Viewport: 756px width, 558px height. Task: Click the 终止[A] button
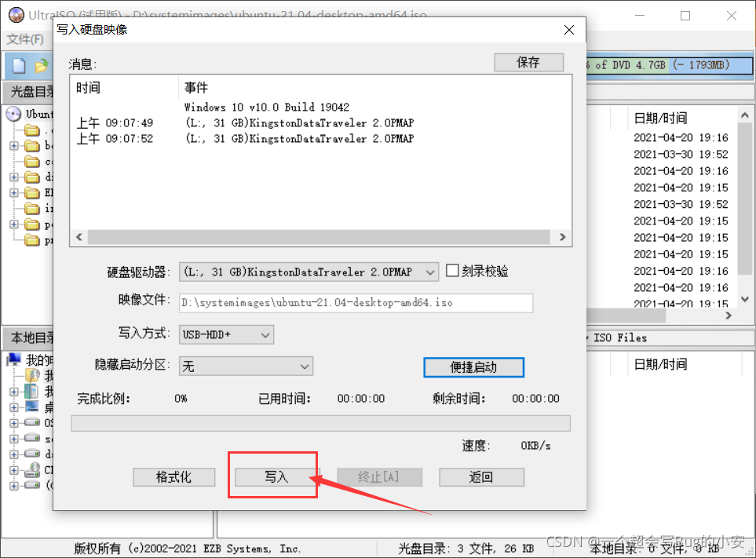point(379,477)
